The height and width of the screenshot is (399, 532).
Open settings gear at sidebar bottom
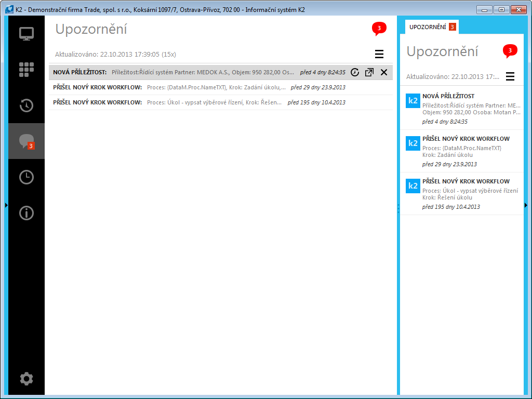tap(26, 379)
